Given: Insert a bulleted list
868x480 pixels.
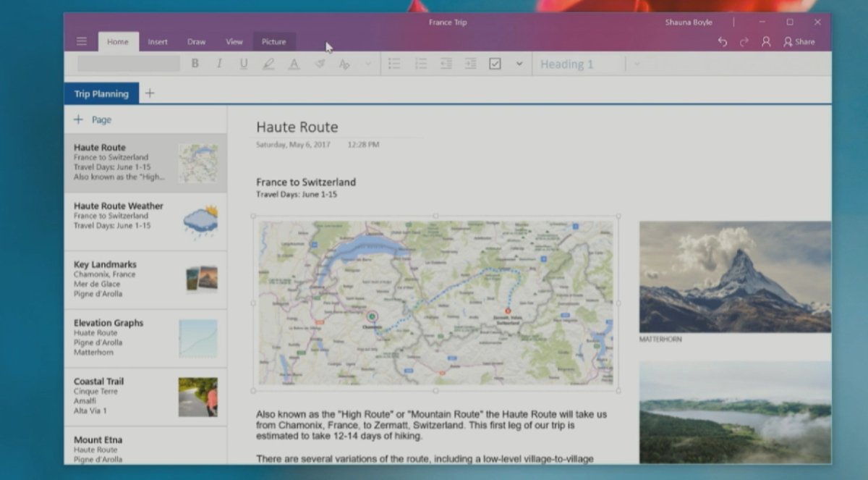Looking at the screenshot, I should coord(394,64).
